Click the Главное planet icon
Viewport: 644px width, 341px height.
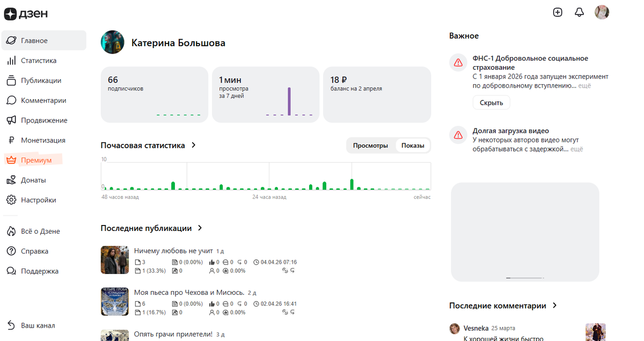11,41
